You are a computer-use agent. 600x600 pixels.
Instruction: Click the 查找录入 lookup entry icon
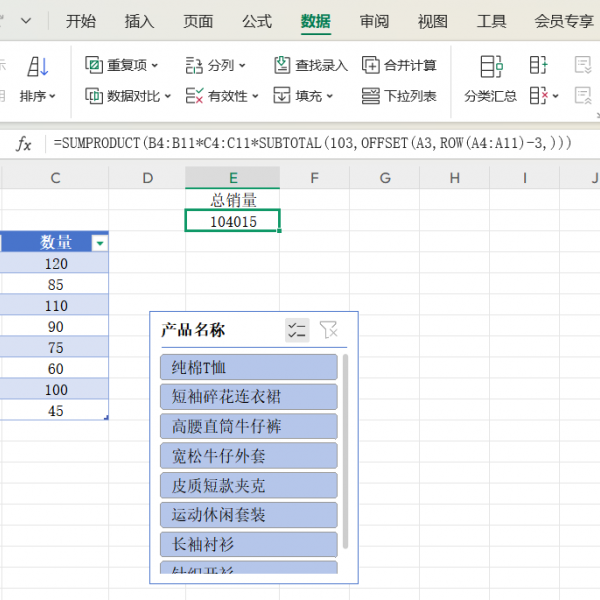coord(283,65)
